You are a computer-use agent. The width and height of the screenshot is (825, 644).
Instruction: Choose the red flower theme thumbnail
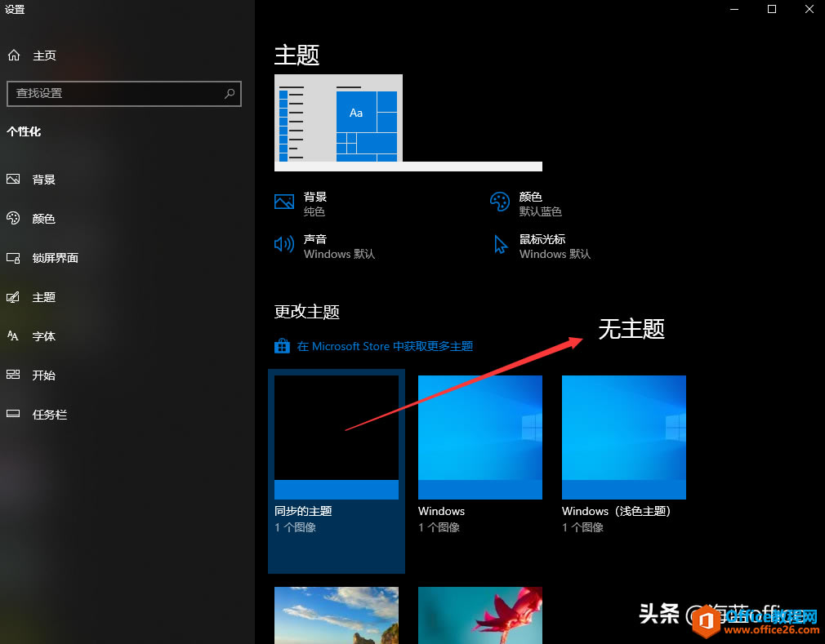[x=479, y=615]
